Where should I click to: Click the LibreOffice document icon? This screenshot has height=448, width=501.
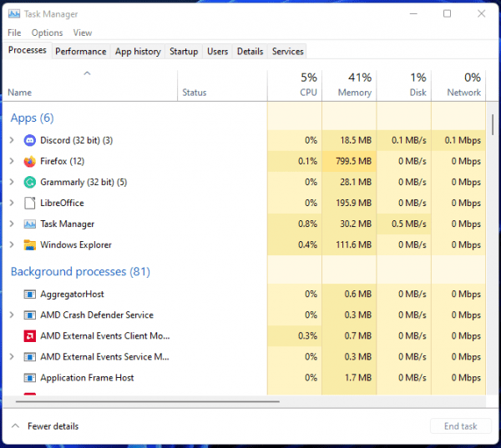(30, 203)
